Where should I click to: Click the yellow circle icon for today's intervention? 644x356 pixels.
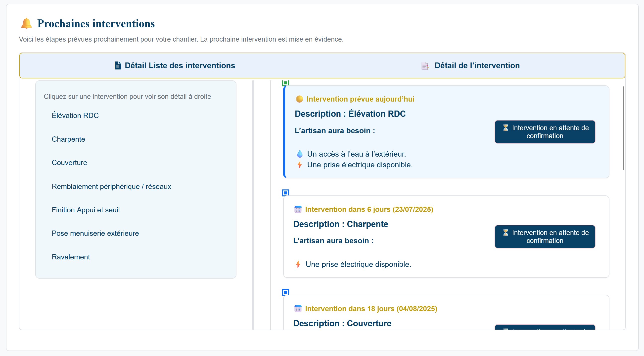click(x=299, y=99)
